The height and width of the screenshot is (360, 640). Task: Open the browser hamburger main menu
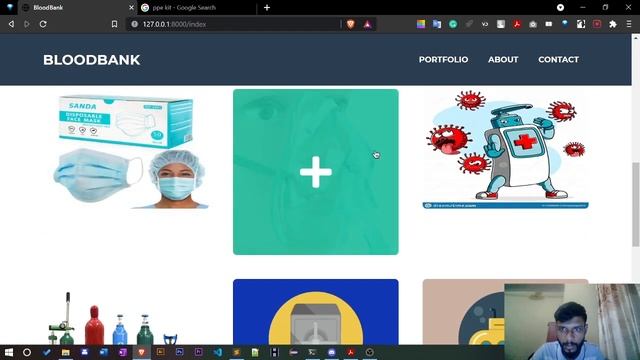pos(629,24)
